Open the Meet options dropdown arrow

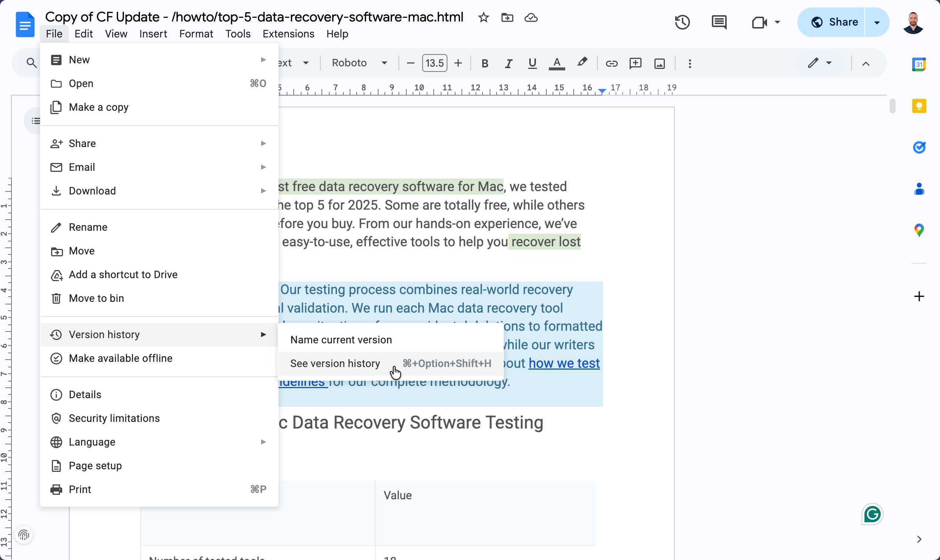[778, 22]
